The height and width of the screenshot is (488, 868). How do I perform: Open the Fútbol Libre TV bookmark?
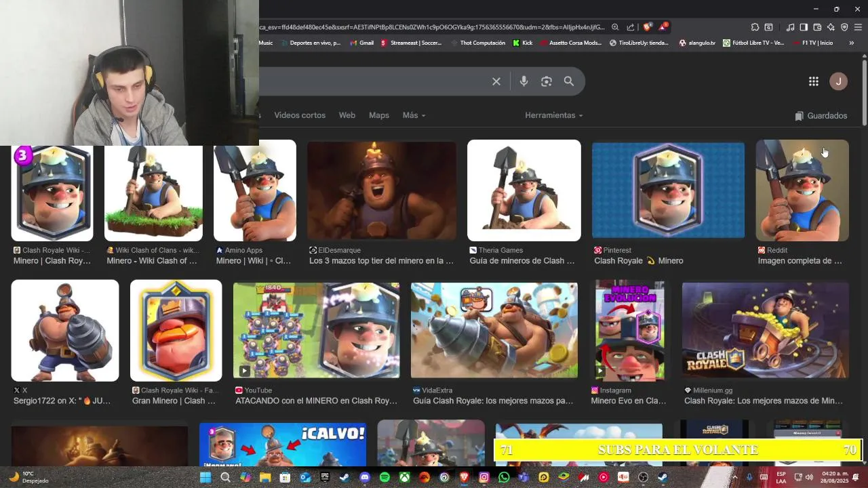coord(753,43)
